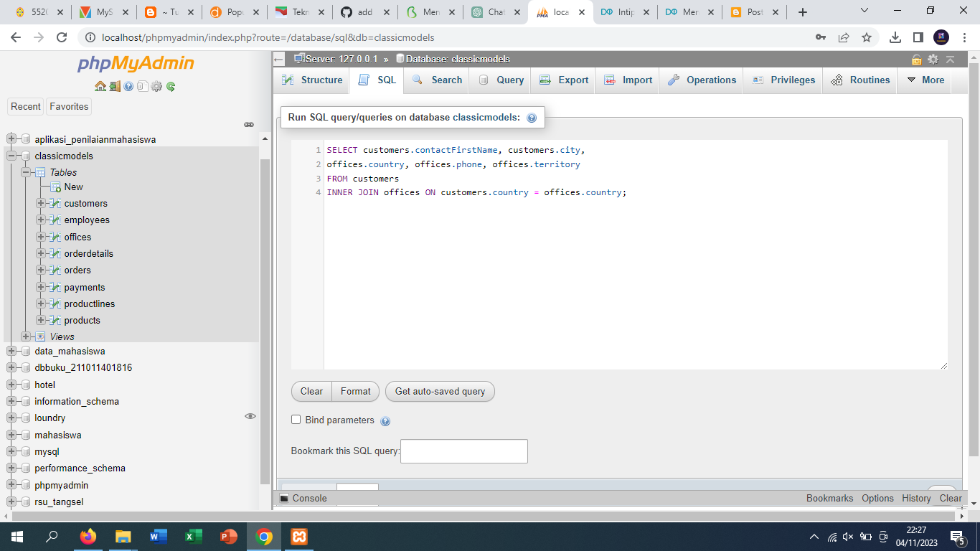This screenshot has width=980, height=551.
Task: Click the products table icon in tree
Action: tap(55, 321)
